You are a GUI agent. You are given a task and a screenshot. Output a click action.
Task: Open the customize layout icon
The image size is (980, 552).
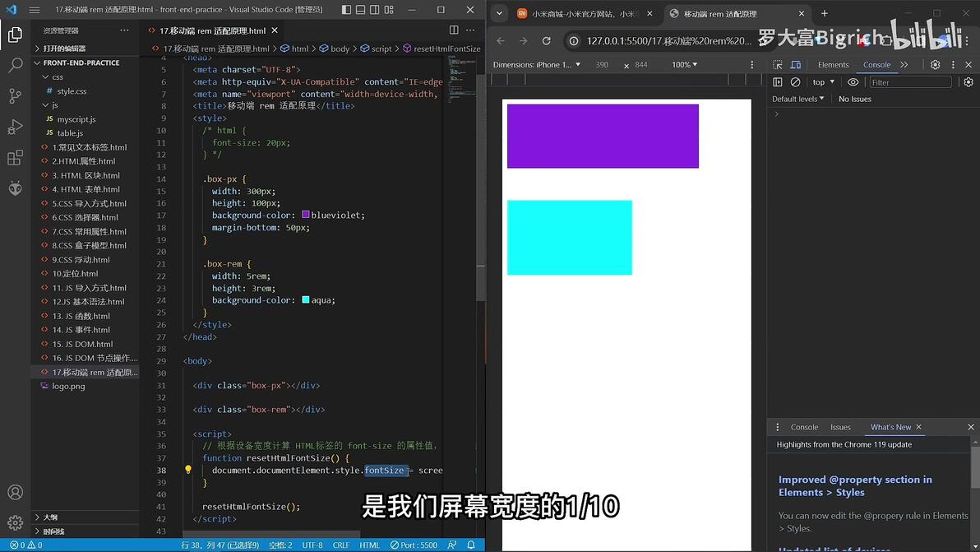[389, 9]
